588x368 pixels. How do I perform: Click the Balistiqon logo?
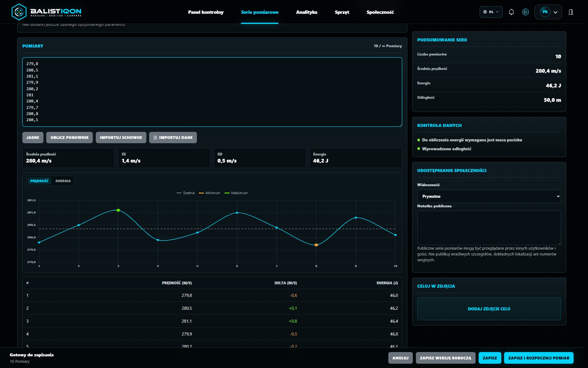click(46, 12)
